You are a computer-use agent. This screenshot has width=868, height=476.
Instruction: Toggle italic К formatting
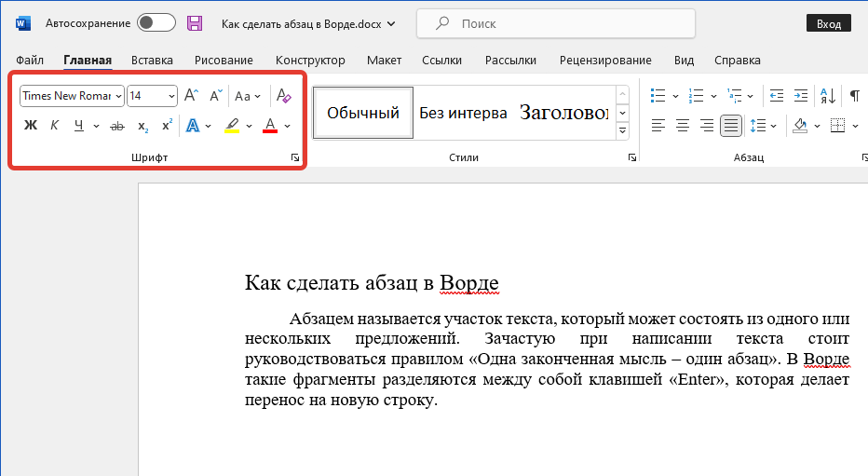(x=54, y=126)
